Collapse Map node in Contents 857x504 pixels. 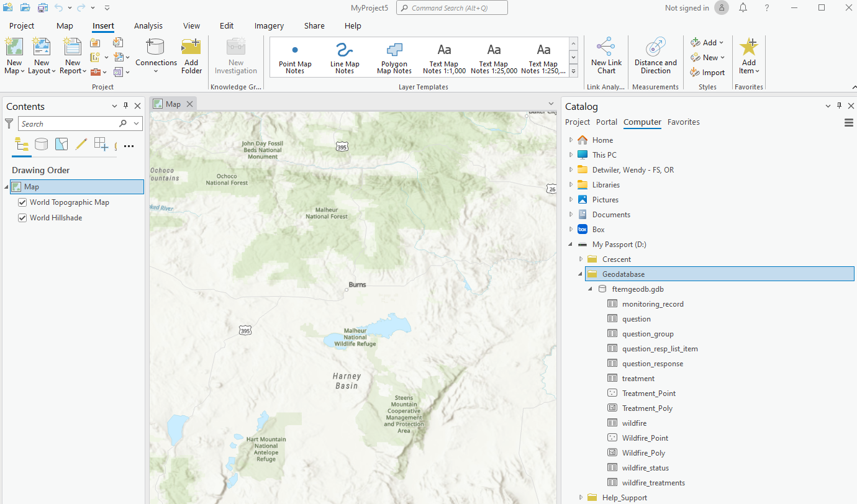coord(6,187)
